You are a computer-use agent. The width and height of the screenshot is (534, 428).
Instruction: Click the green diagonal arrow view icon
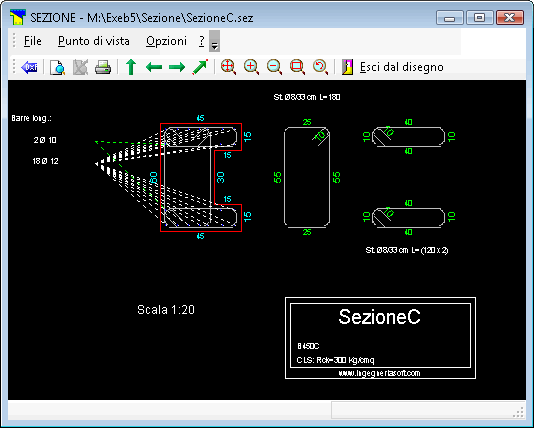click(x=200, y=67)
